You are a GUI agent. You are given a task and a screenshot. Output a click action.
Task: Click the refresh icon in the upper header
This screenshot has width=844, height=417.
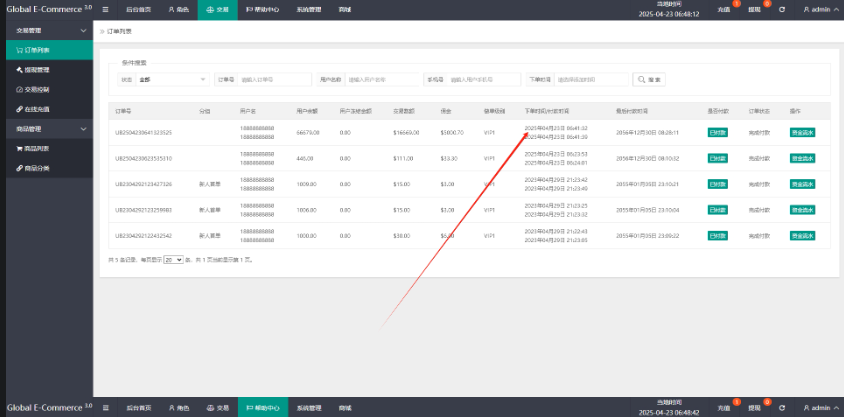pos(782,10)
